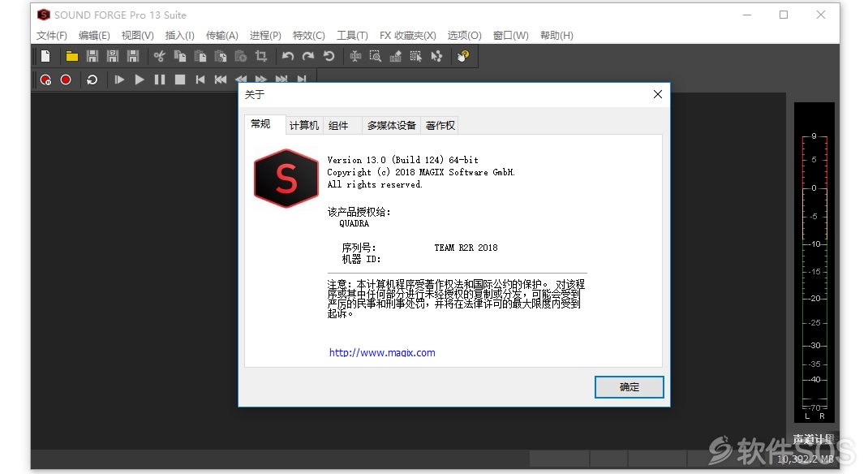868x474 pixels.
Task: Click the SOUND FORGE hexagon logo in the dialog
Action: (x=286, y=179)
